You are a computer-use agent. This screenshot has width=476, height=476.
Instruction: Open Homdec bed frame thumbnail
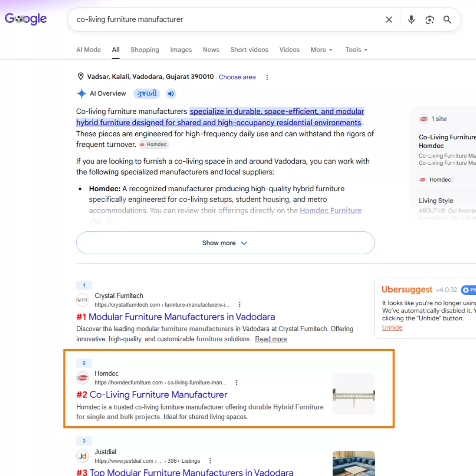[x=353, y=394]
